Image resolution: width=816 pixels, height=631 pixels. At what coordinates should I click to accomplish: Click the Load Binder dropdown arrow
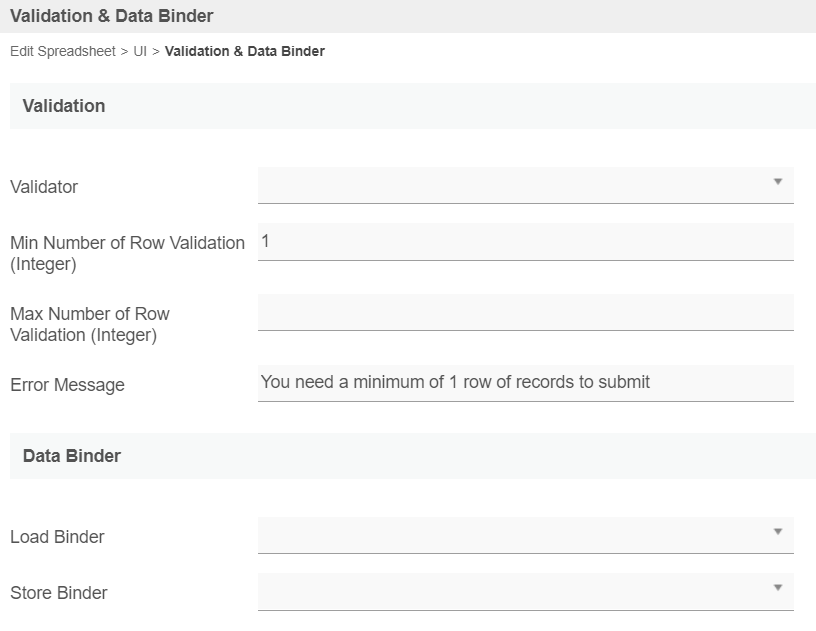click(x=777, y=532)
